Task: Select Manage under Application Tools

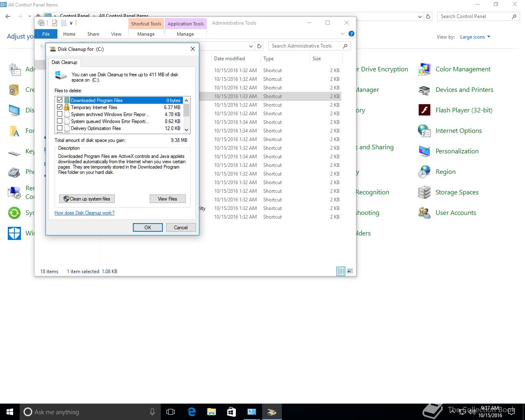Action: tap(185, 34)
